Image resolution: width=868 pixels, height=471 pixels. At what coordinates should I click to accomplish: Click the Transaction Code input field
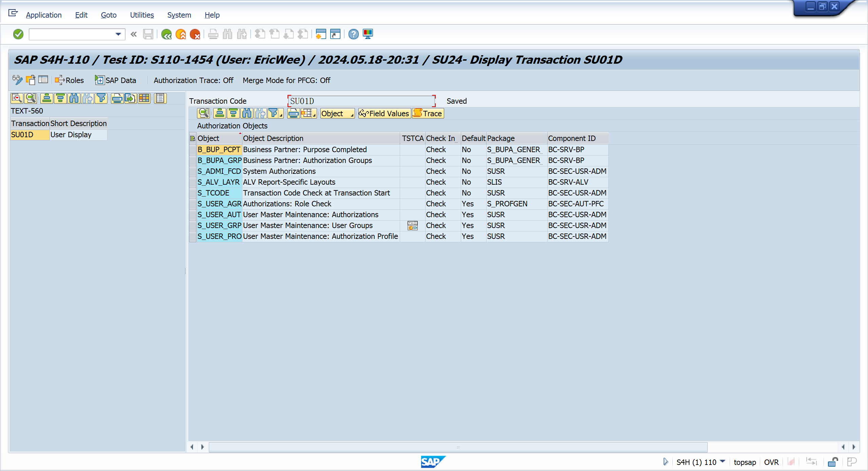point(361,101)
